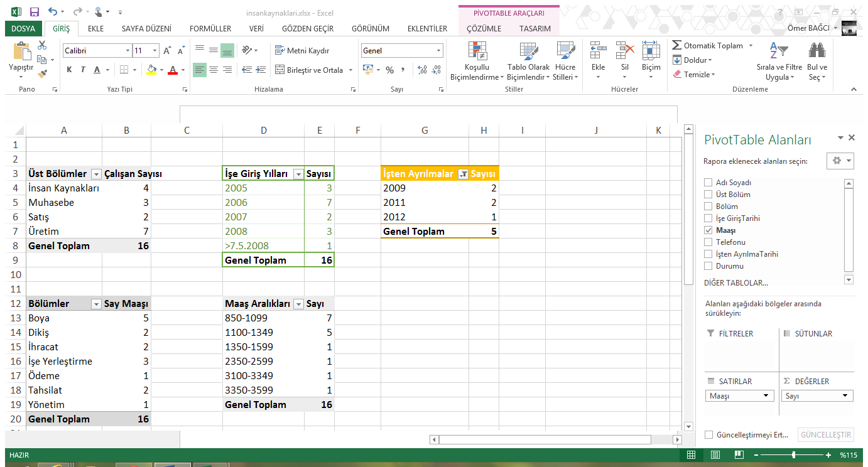Select cell D5 containing 2006

point(263,203)
